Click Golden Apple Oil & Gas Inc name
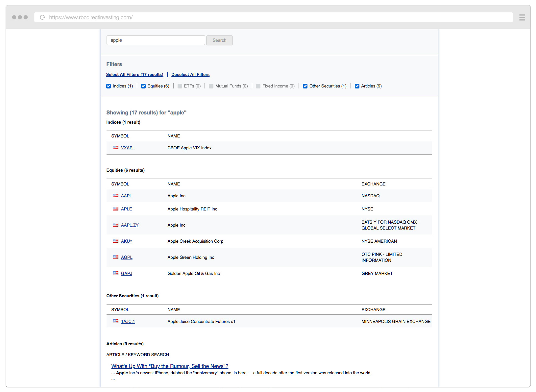 (x=194, y=274)
